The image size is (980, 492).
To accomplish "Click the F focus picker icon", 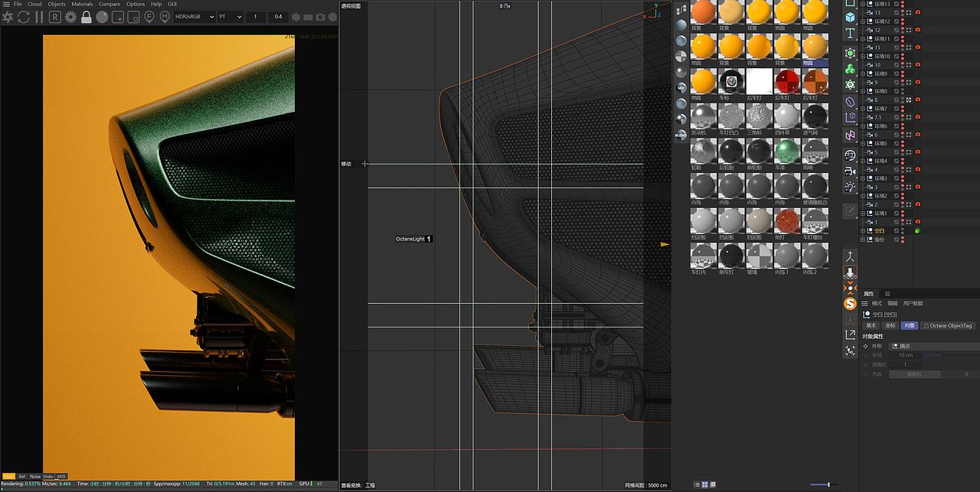I will click(149, 16).
